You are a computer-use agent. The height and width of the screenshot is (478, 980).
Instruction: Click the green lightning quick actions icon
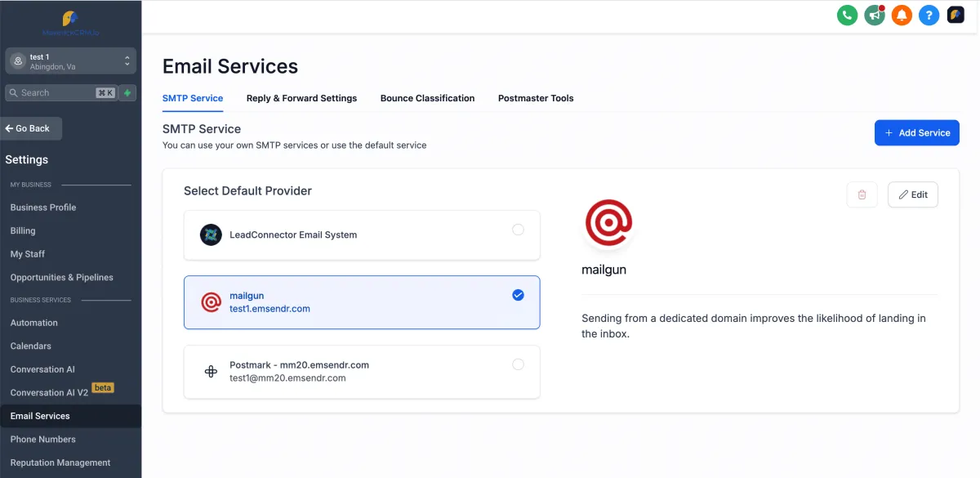(x=127, y=92)
